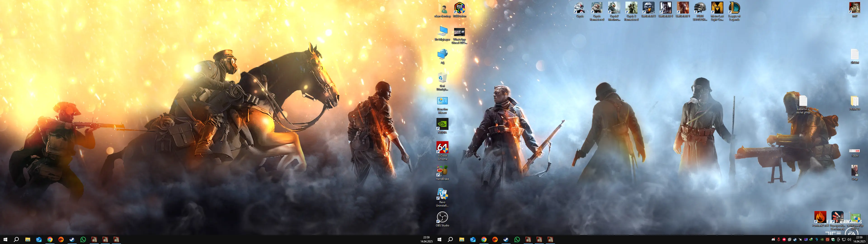Open Start menu on right monitor taskbar
Image resolution: width=868 pixels, height=244 pixels.
[439, 240]
